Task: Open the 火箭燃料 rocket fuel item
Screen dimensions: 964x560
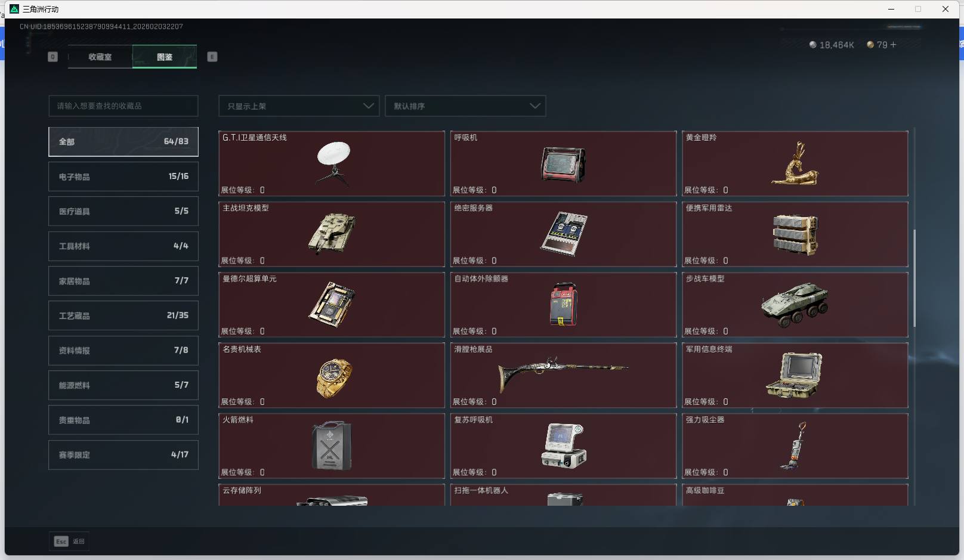Action: coord(332,445)
